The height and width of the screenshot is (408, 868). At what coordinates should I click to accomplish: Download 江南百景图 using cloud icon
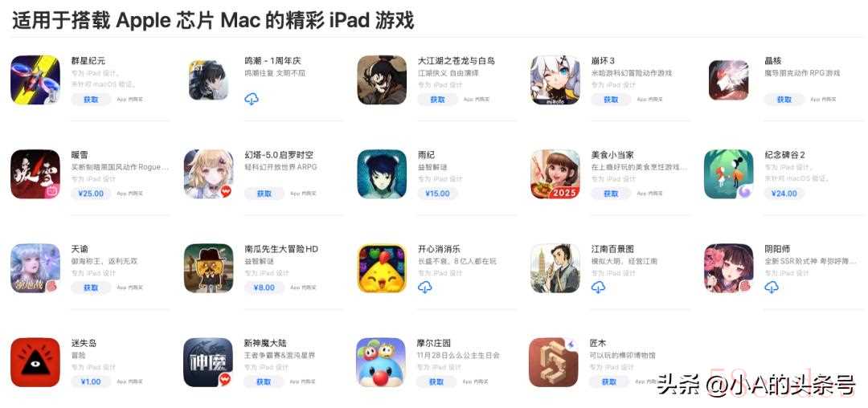[599, 288]
